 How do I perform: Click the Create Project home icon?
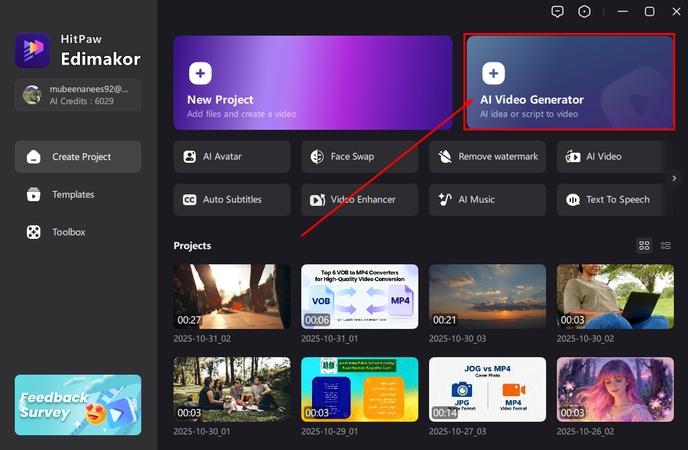tap(33, 157)
